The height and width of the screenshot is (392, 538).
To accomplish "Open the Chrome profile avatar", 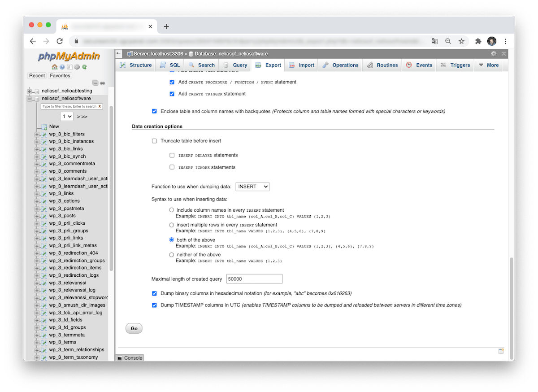I will click(x=492, y=41).
